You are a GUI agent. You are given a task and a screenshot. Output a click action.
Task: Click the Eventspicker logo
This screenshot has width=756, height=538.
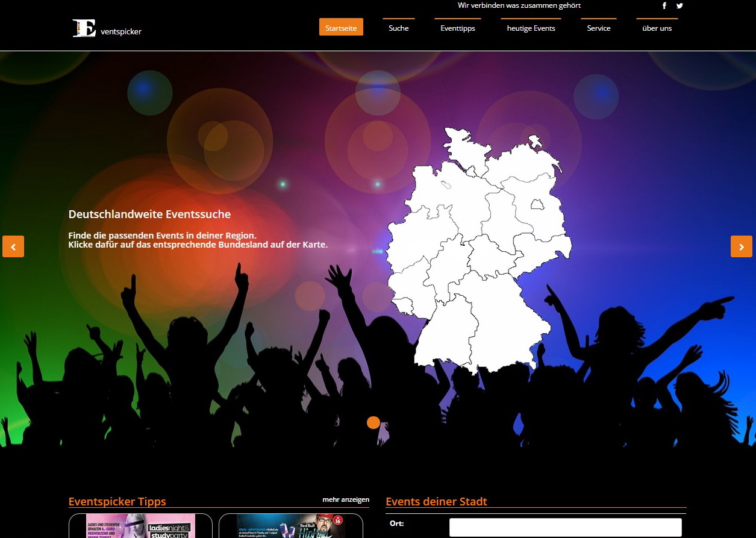click(107, 28)
